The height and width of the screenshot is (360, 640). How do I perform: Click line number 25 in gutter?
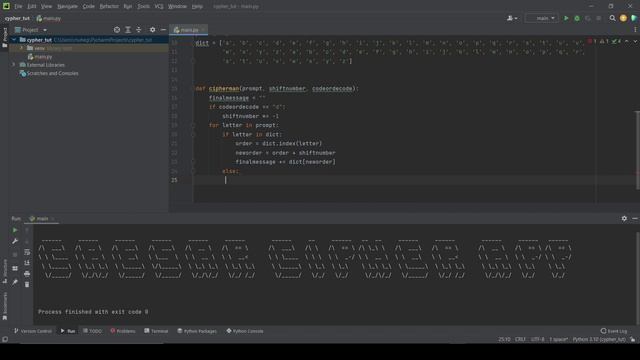[x=174, y=180]
